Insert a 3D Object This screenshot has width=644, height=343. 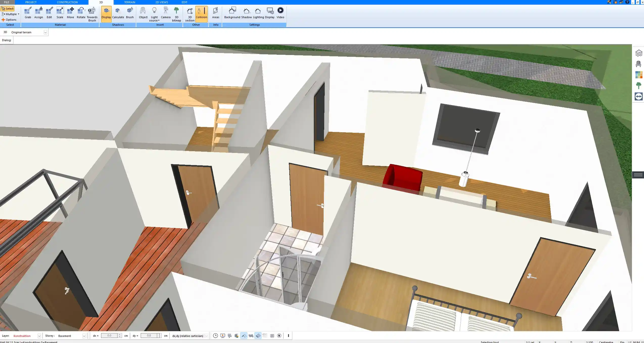(143, 13)
